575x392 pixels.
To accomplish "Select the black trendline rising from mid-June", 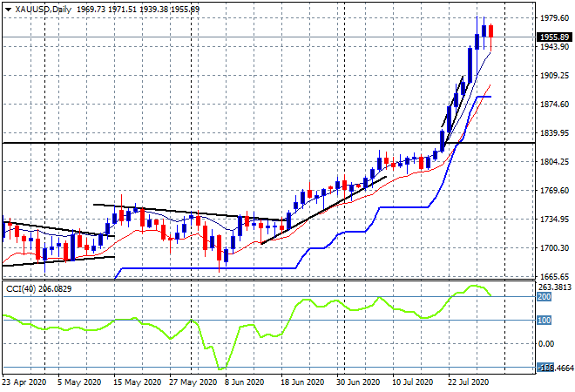I will [x=324, y=211].
